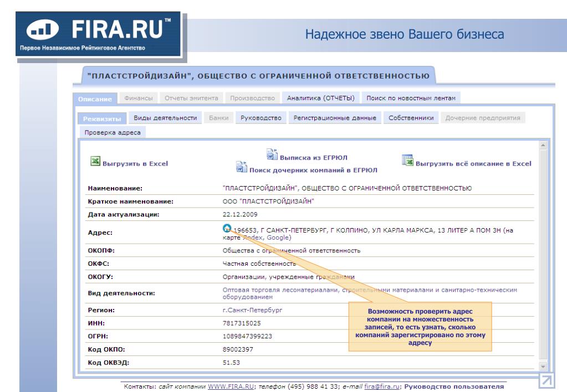This screenshot has width=567, height=392.
Task: Click Поиск дочерних компаний в ЕГРЮЛ link
Action: click(313, 170)
